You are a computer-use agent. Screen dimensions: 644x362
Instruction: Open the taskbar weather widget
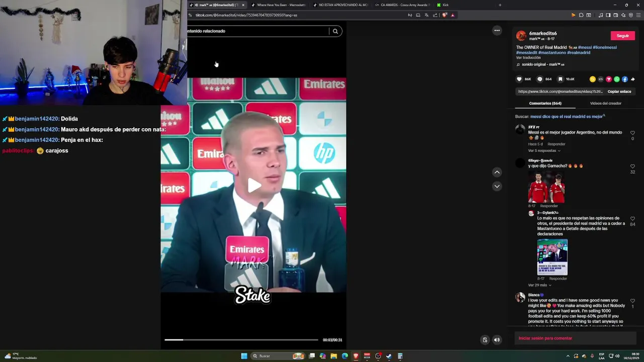[20, 356]
